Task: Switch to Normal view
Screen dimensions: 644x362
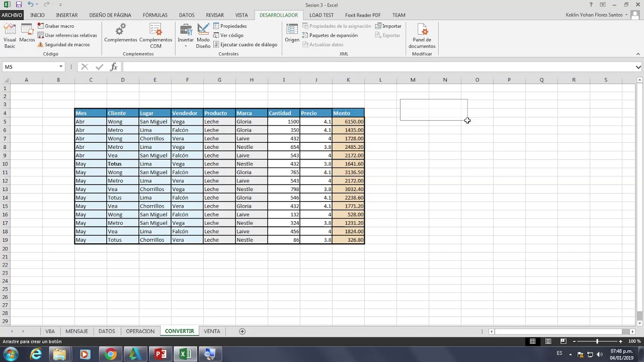Action: click(532, 341)
